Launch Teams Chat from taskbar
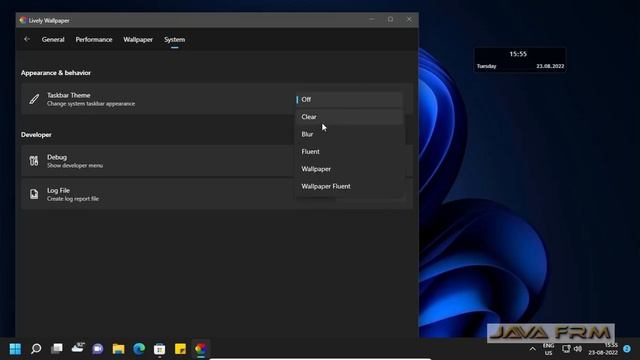The width and height of the screenshot is (640, 360). 98,349
